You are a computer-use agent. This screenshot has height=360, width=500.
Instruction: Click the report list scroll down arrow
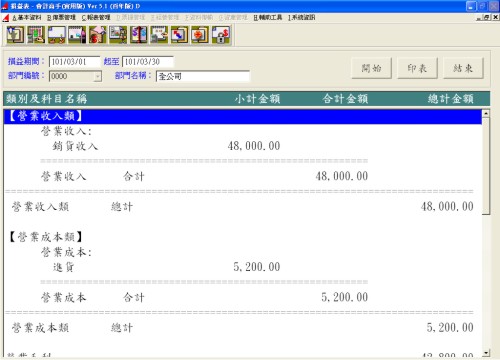[486, 352]
